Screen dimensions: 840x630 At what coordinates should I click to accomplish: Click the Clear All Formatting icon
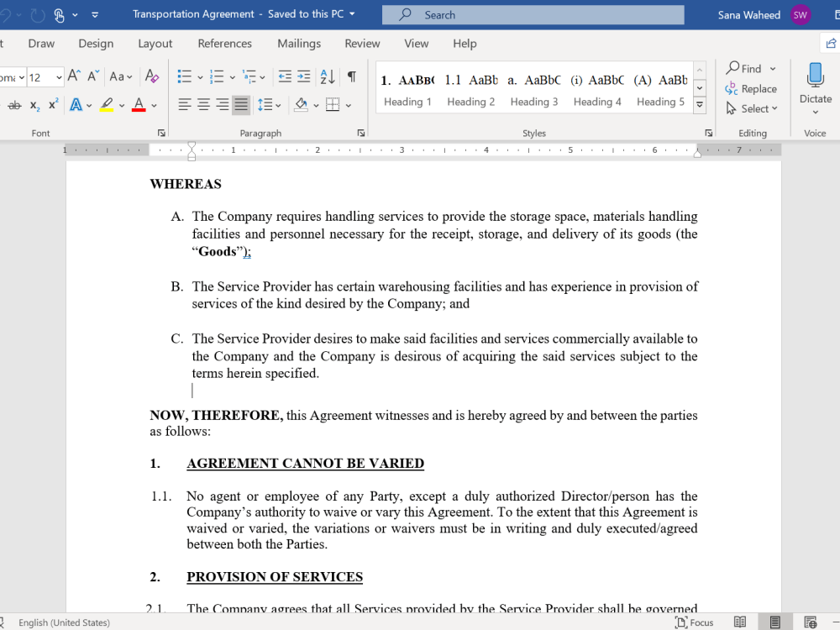[x=152, y=76]
